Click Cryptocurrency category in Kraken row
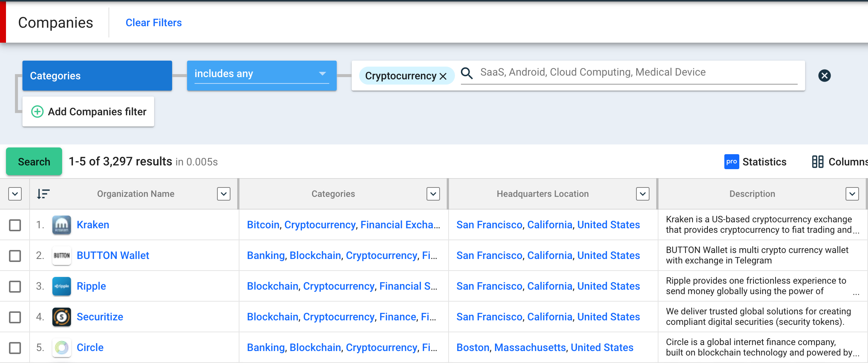868x363 pixels. tap(320, 225)
